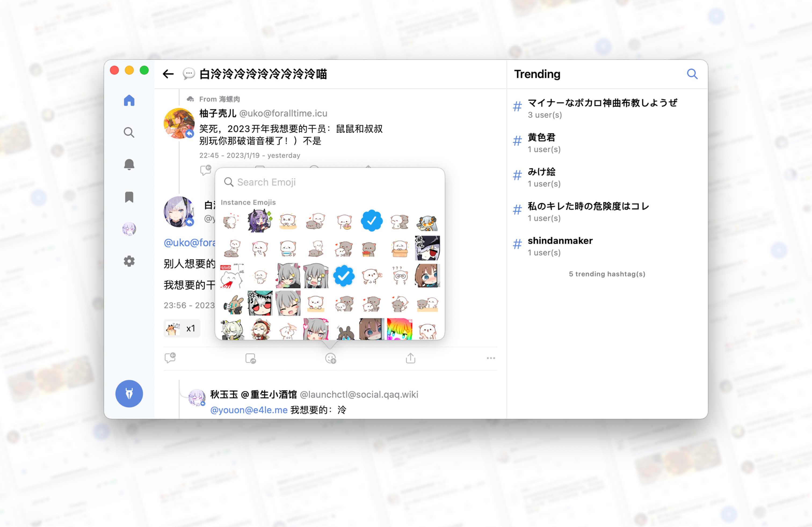Open the shindanmaker trending hashtag

click(x=560, y=241)
